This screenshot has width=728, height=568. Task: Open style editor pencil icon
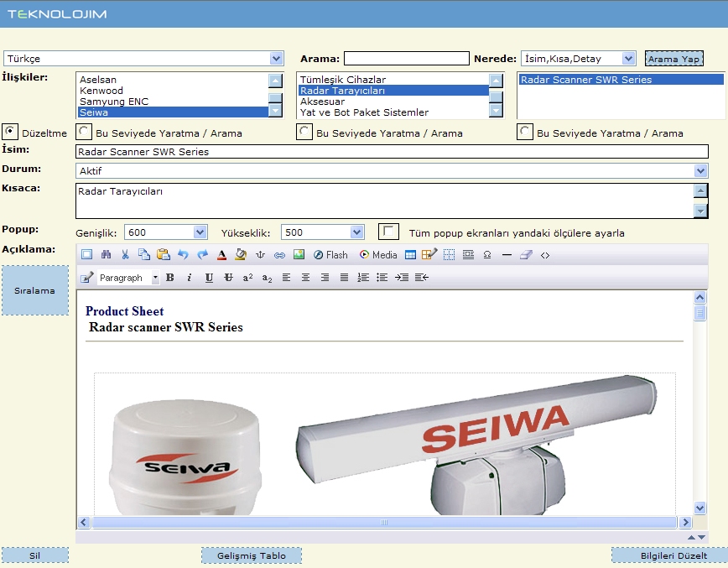click(87, 277)
